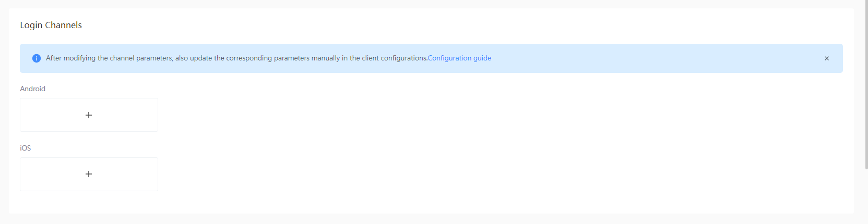
Task: Click the plus icon under Android
Action: (89, 115)
